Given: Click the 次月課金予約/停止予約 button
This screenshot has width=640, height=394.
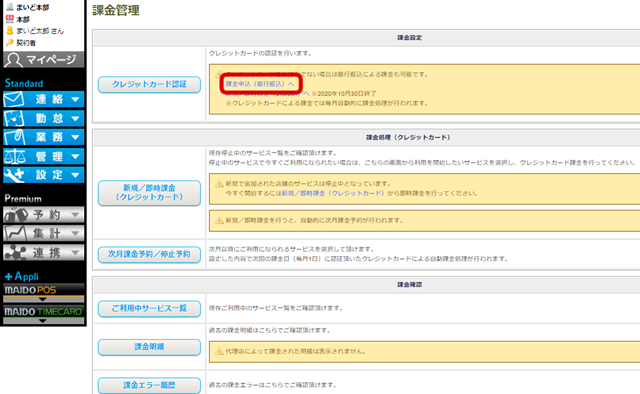Looking at the screenshot, I should [x=149, y=254].
